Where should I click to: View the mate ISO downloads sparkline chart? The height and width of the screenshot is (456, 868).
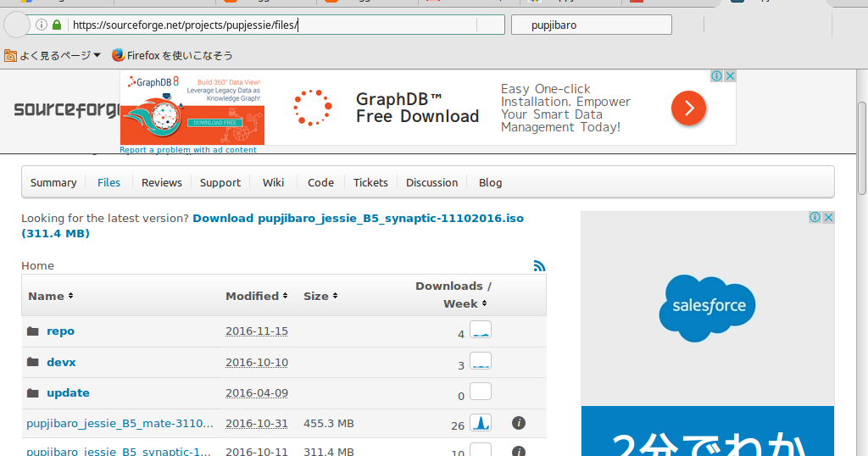tap(481, 423)
